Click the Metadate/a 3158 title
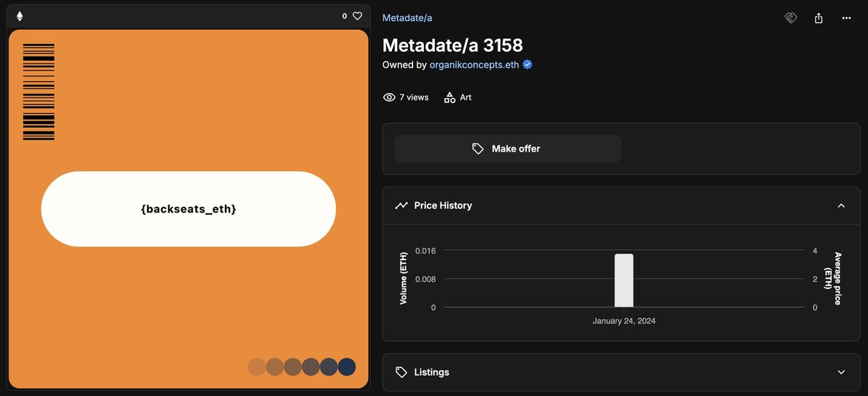The height and width of the screenshot is (396, 868). (452, 45)
